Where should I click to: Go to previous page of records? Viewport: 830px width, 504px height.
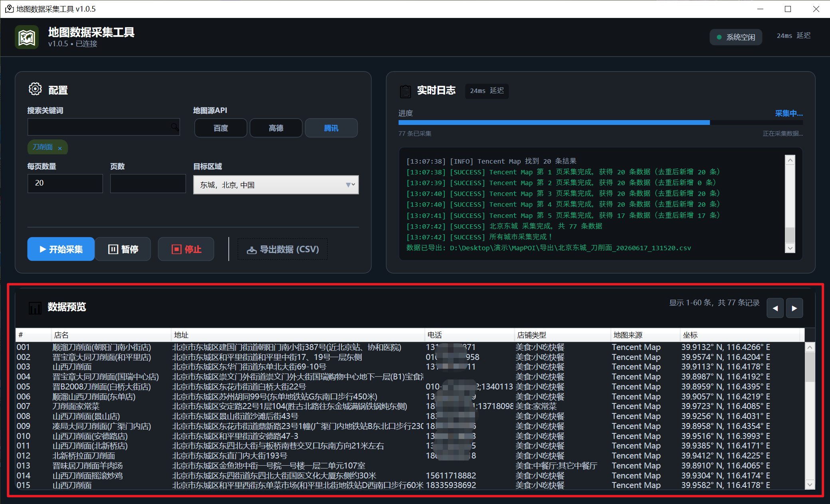(775, 308)
